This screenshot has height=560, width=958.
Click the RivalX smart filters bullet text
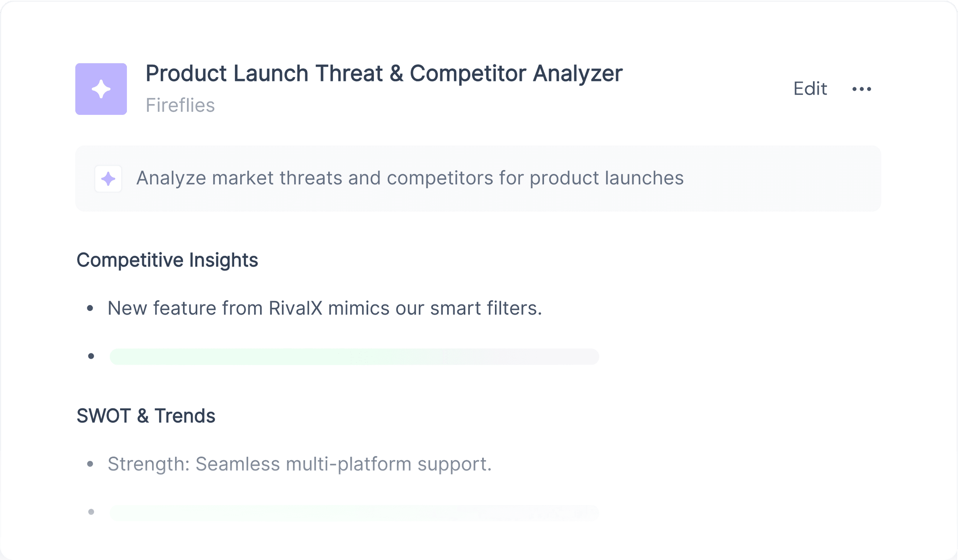(x=325, y=308)
